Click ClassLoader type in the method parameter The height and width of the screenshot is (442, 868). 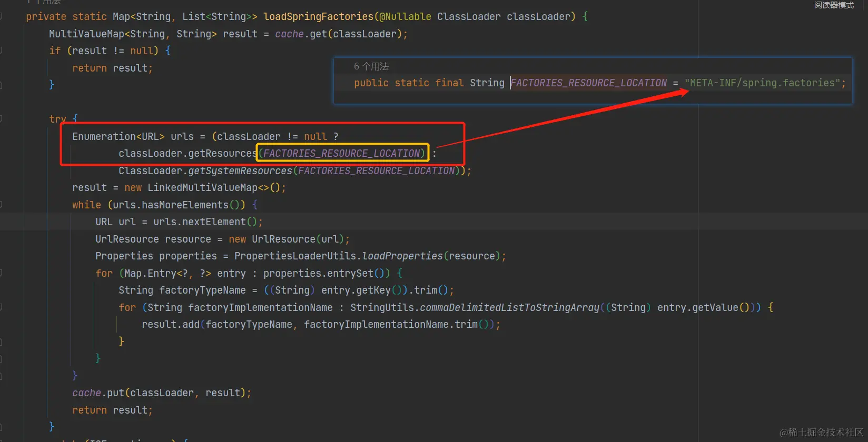469,17
